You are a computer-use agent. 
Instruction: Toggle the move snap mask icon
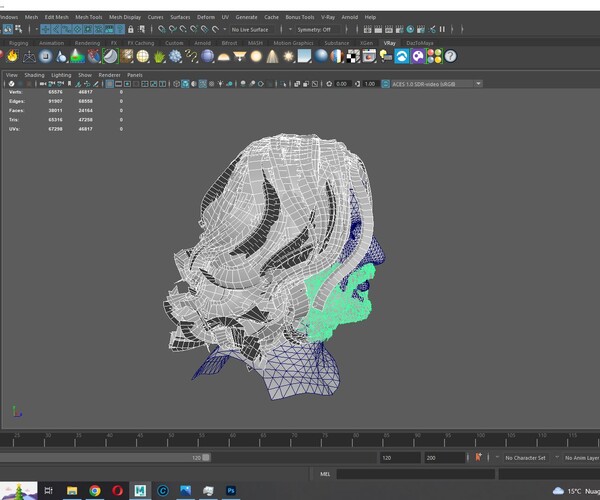[x=46, y=29]
